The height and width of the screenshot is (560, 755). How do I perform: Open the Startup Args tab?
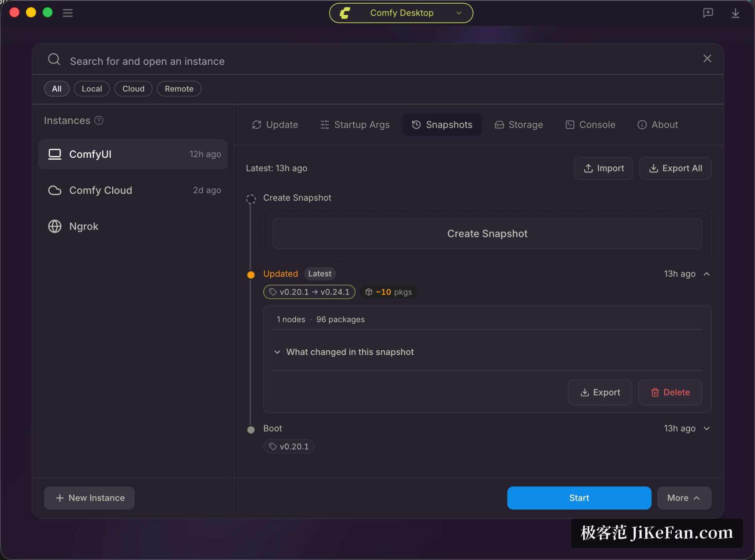[x=354, y=124]
